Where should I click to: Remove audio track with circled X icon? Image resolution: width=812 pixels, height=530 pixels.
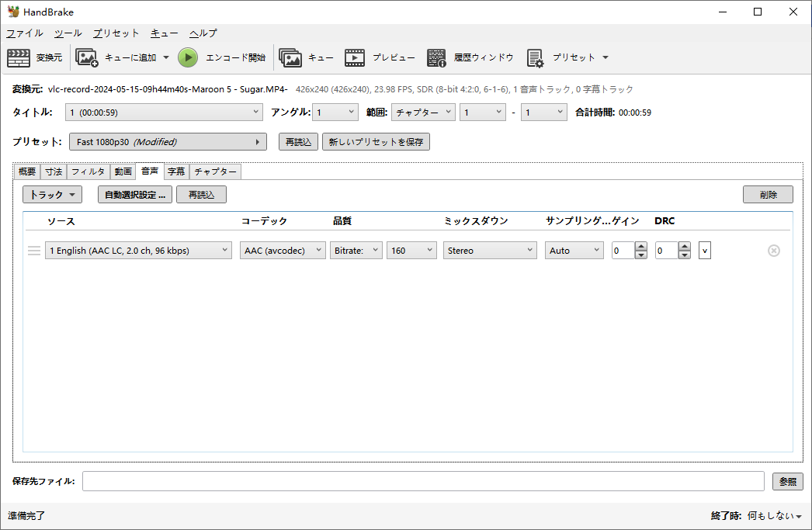pyautogui.click(x=773, y=251)
